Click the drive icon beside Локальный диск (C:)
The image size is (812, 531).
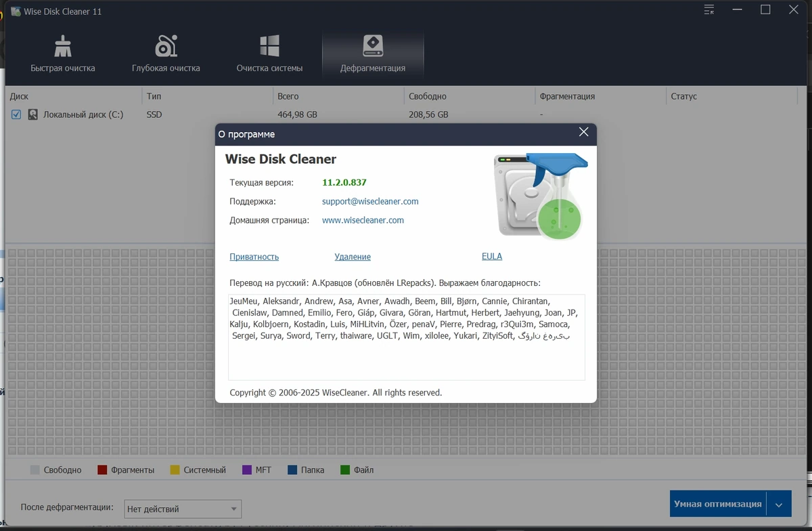point(32,114)
